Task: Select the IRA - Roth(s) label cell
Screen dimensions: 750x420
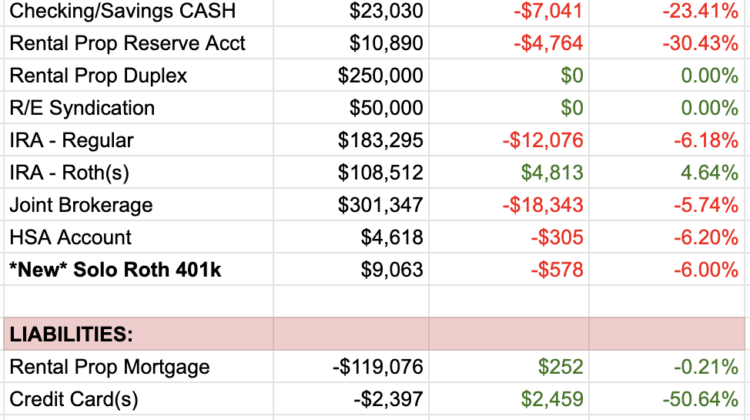Action: (x=69, y=173)
